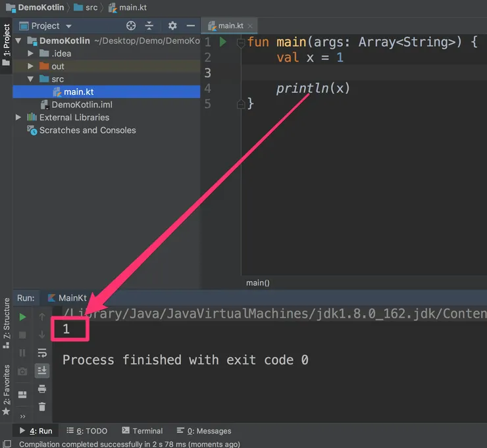Click the pause output icon
This screenshot has height=448, width=487.
(22, 353)
